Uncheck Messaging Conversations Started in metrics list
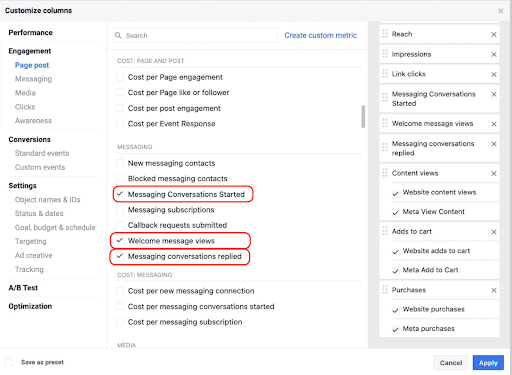This screenshot has height=375, width=512. pyautogui.click(x=120, y=194)
